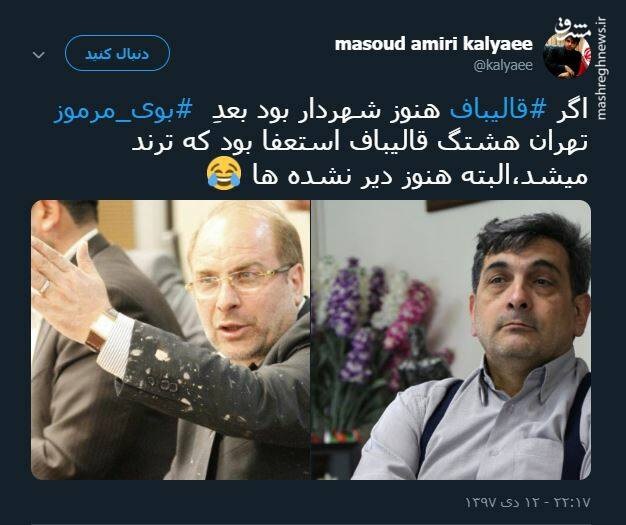Click the ۱۲ دی ۱۳۹۷ tweet date
The image size is (626, 525).
click(503, 501)
